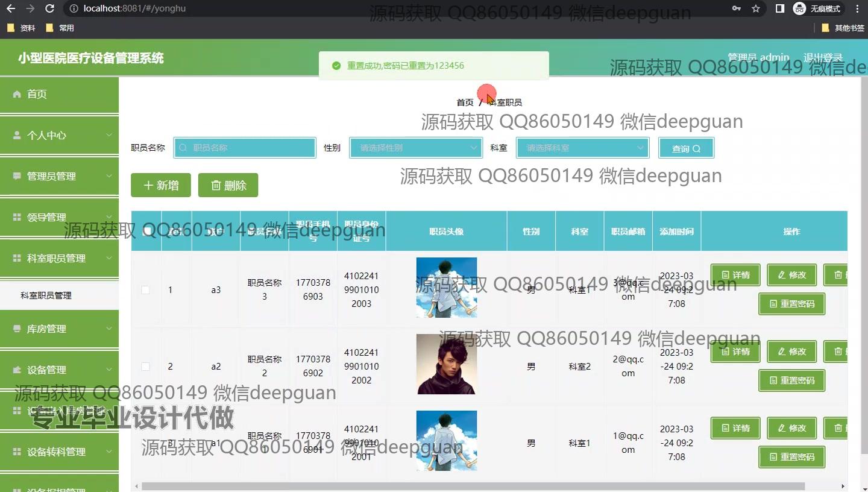This screenshot has height=492, width=868.
Task: Open the incognito mode indicator
Action: pos(817,8)
